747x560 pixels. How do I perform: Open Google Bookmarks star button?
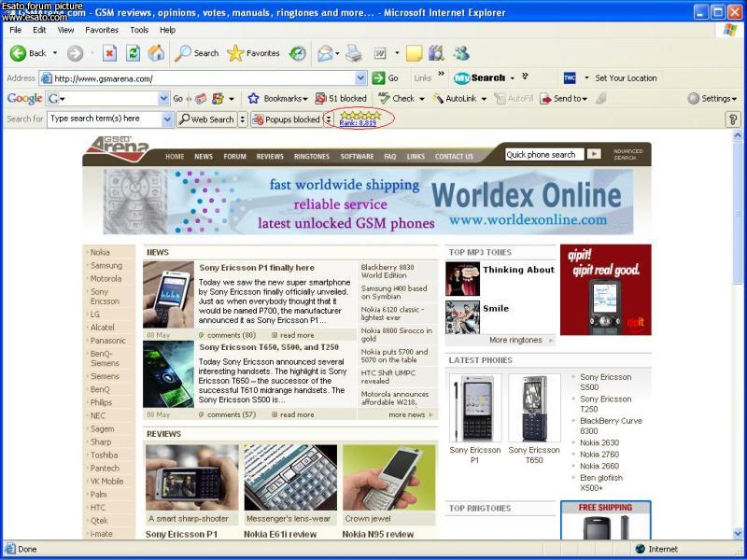coord(277,99)
